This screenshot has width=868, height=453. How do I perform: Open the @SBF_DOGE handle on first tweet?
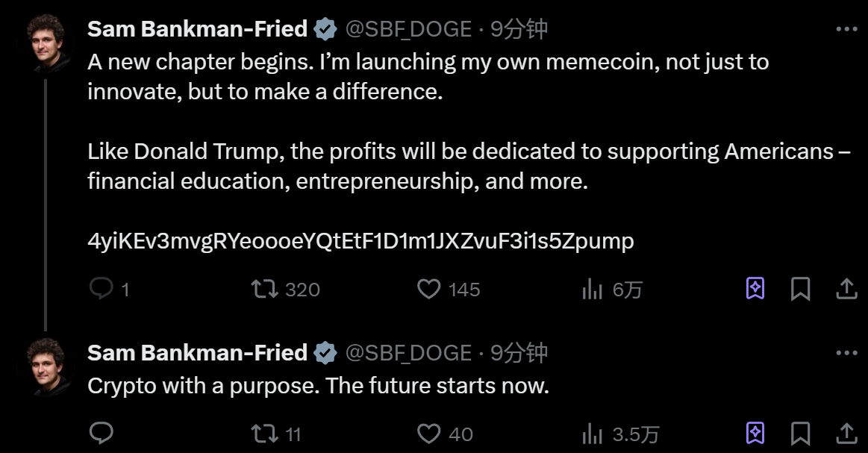408,29
